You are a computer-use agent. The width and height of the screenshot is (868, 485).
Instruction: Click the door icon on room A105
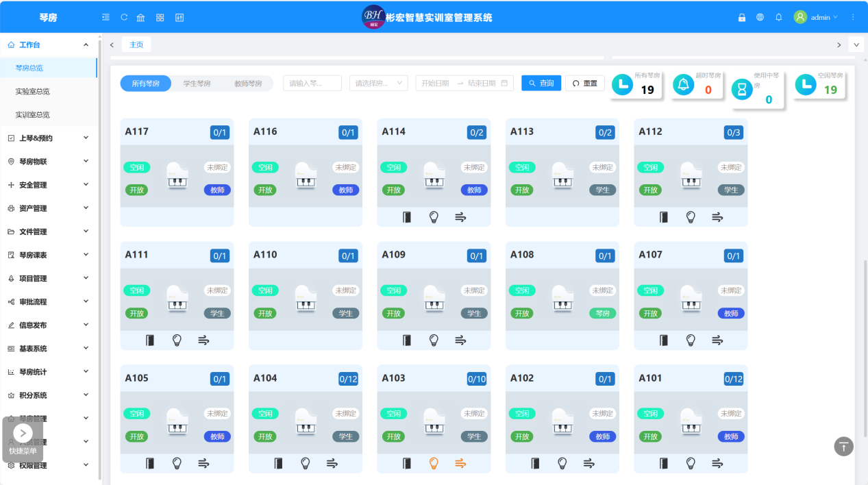coord(150,463)
